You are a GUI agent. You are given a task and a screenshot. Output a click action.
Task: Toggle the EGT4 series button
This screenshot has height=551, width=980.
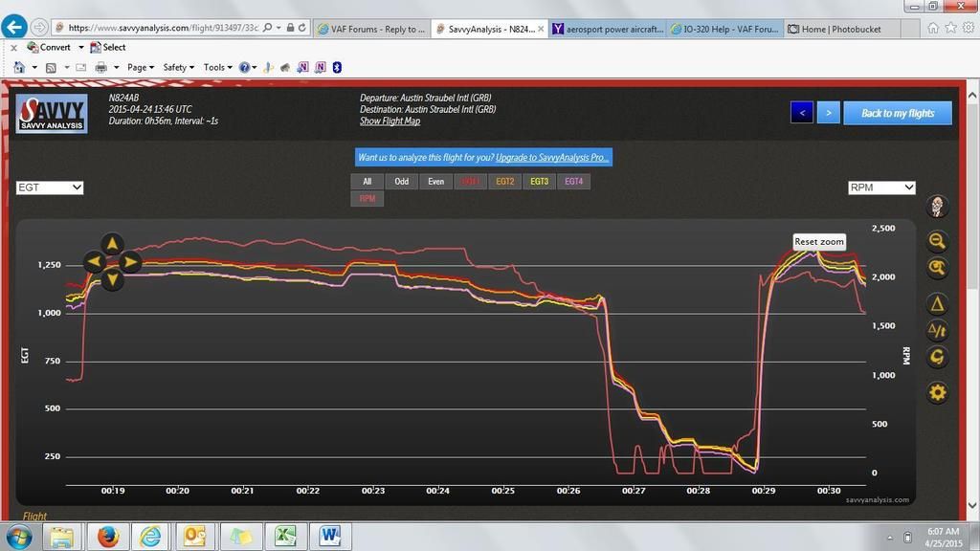573,181
